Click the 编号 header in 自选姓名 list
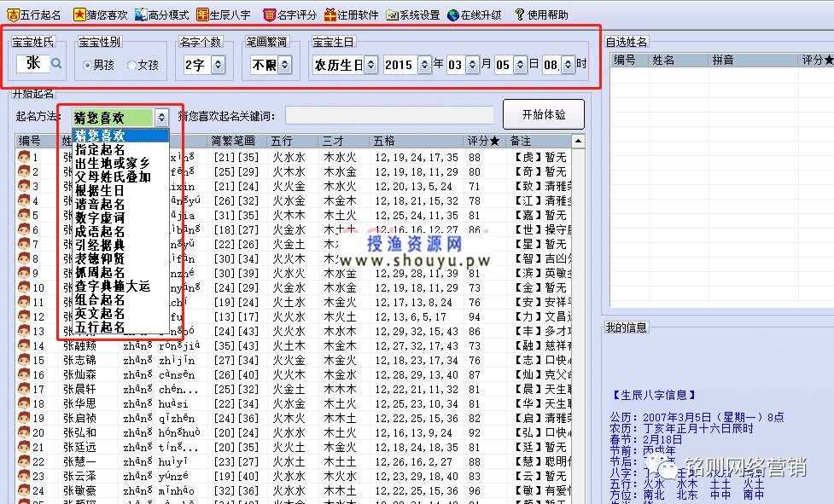 pos(629,60)
